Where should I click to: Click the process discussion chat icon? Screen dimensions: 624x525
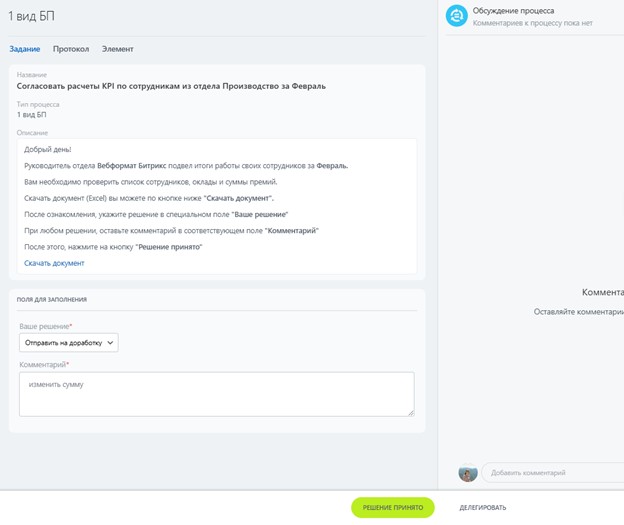(x=457, y=15)
